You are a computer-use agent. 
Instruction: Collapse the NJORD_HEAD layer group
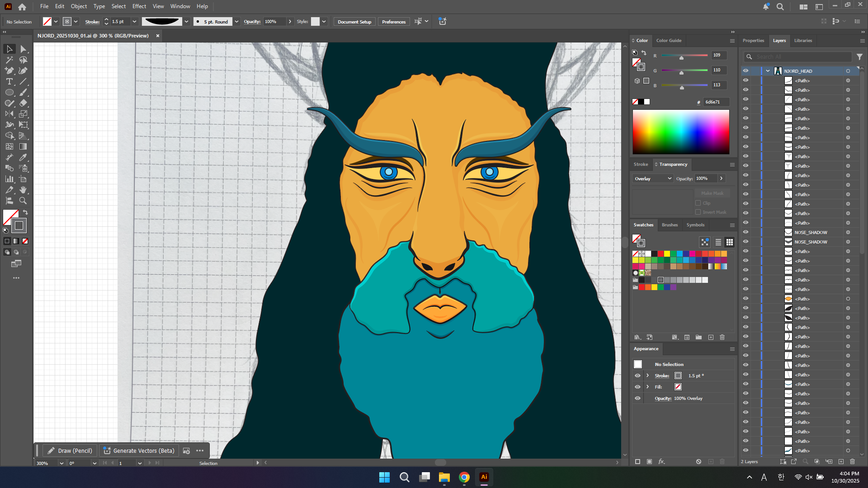point(768,71)
